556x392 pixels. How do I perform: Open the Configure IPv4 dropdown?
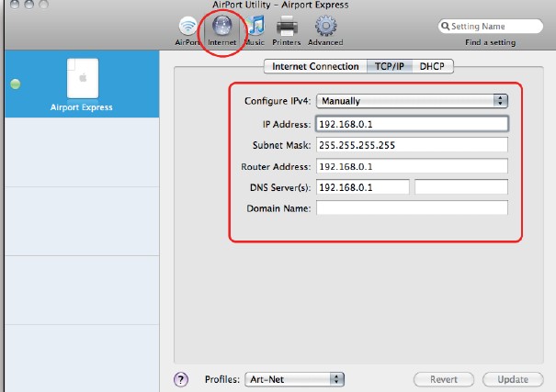click(412, 101)
